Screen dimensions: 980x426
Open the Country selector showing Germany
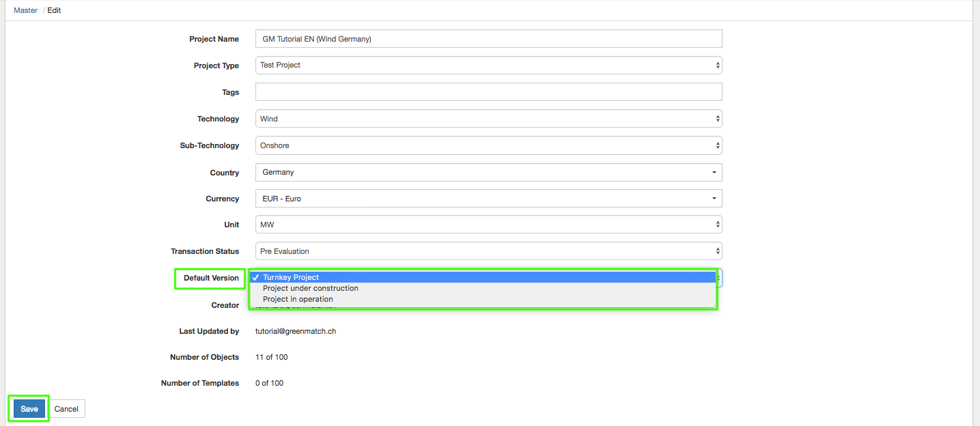click(488, 172)
